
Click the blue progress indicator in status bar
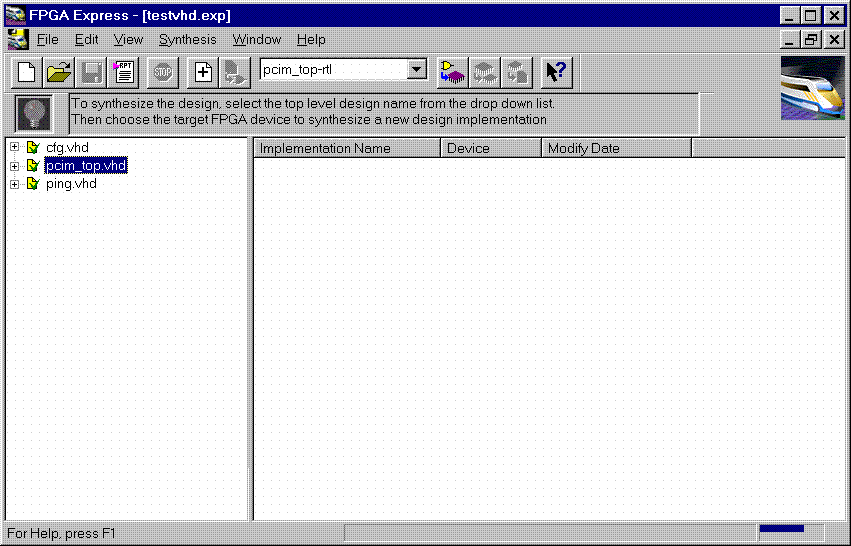coord(782,529)
